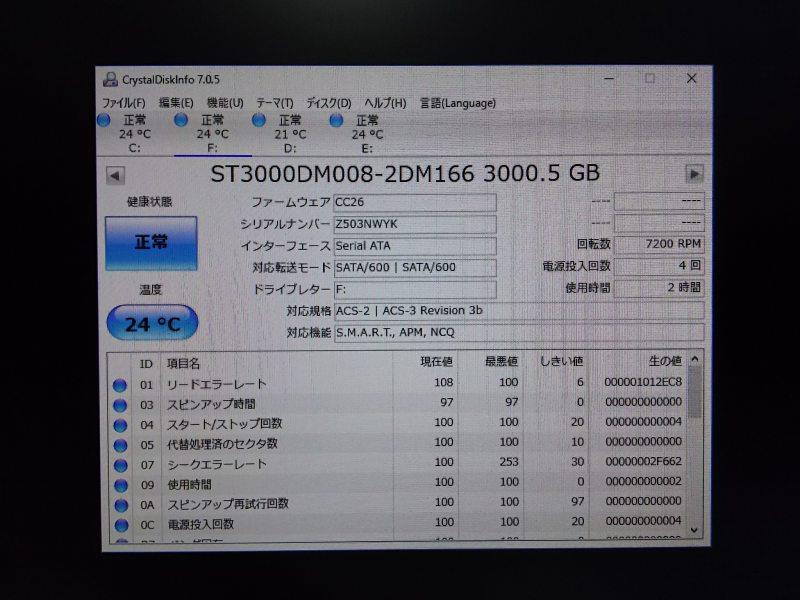Minimize the CrystalDiskInfo window

pyautogui.click(x=609, y=79)
